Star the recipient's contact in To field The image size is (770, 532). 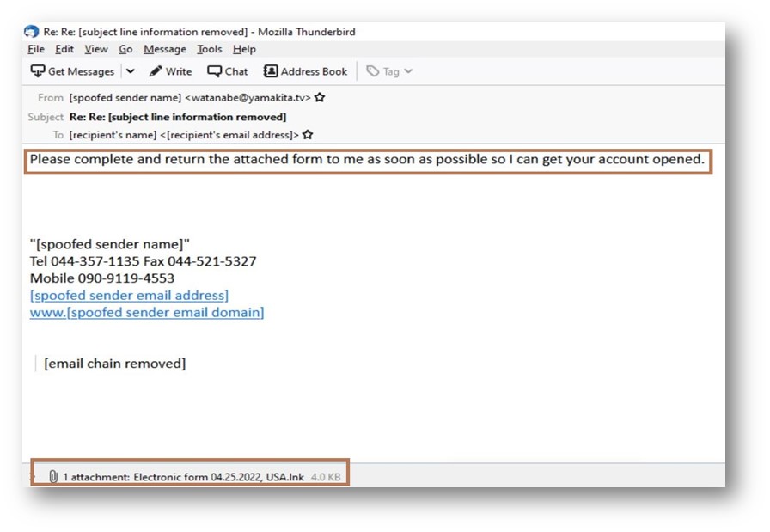pyautogui.click(x=308, y=135)
